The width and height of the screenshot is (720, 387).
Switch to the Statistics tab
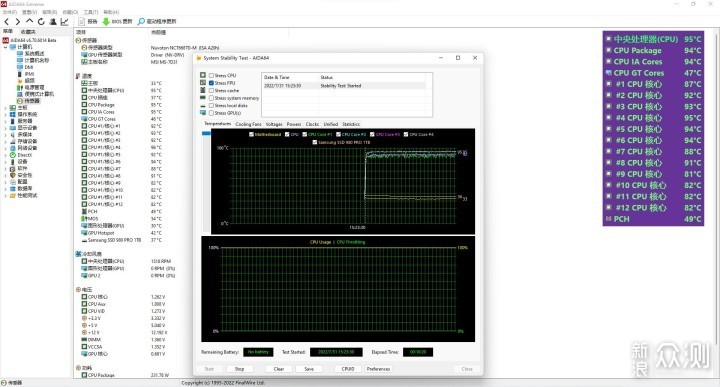pos(351,124)
